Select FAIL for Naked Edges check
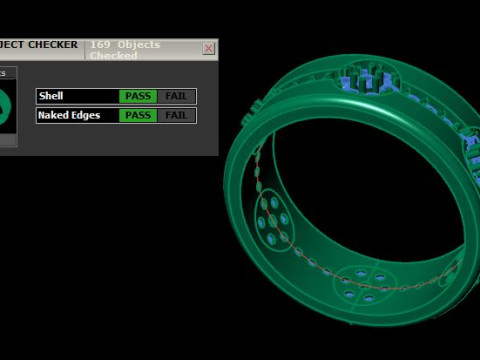This screenshot has width=480, height=360. [x=176, y=116]
